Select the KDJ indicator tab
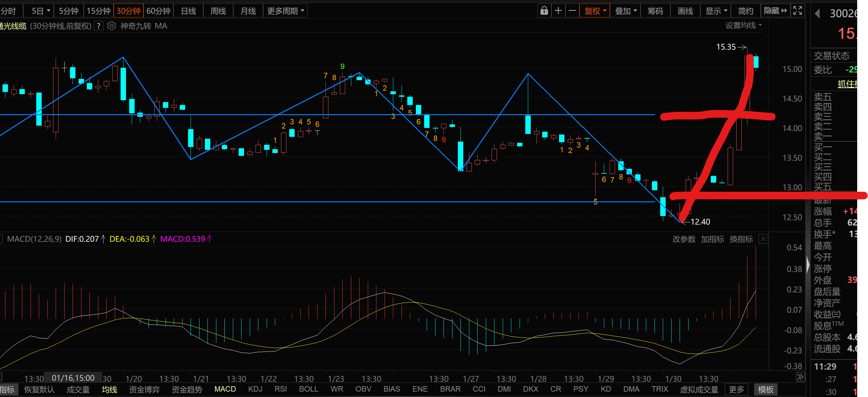 255,389
